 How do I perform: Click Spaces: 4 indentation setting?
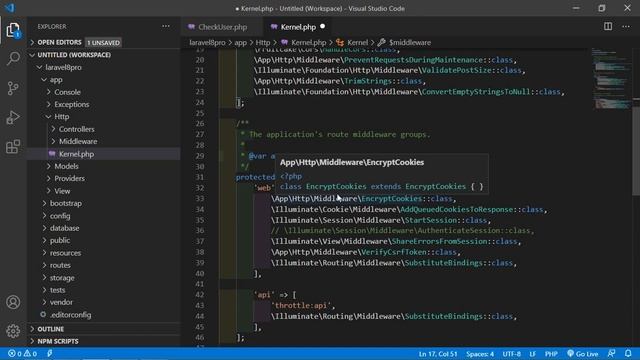tap(480, 354)
